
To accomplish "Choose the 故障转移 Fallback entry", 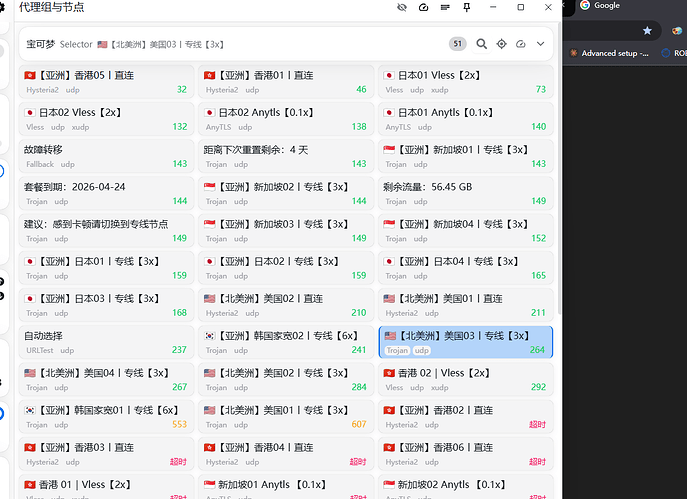I will [x=106, y=156].
